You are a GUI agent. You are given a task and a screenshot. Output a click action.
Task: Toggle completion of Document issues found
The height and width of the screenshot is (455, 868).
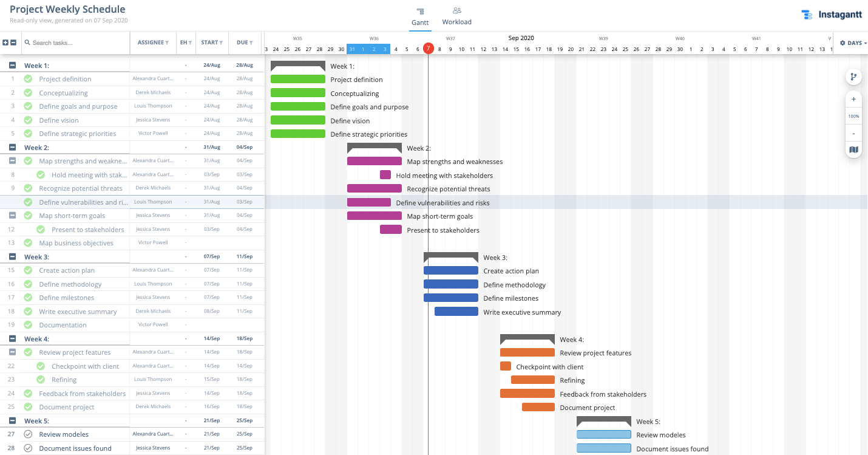click(28, 448)
